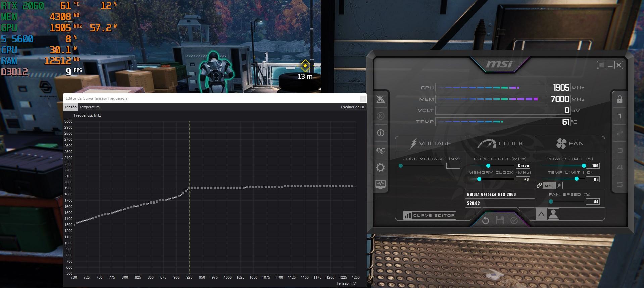Click the Memory Clock +0 field
This screenshot has width=644, height=288.
point(523,179)
